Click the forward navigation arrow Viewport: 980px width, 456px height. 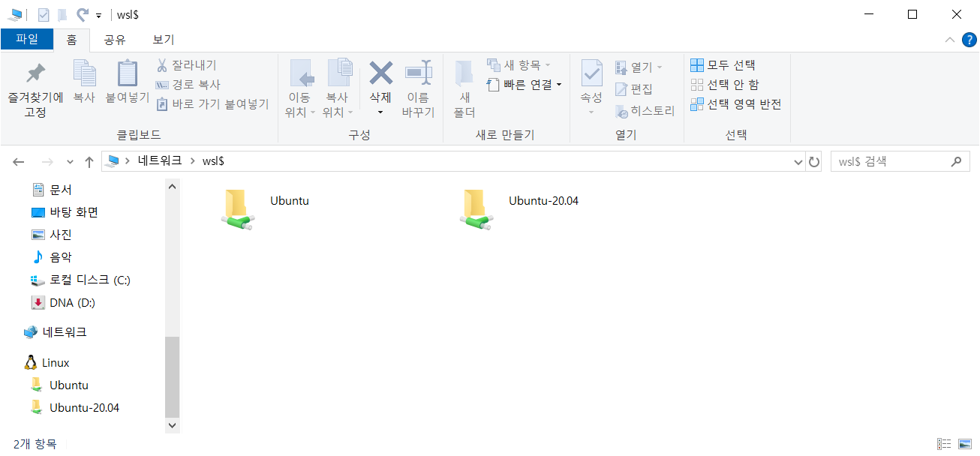pyautogui.click(x=47, y=161)
